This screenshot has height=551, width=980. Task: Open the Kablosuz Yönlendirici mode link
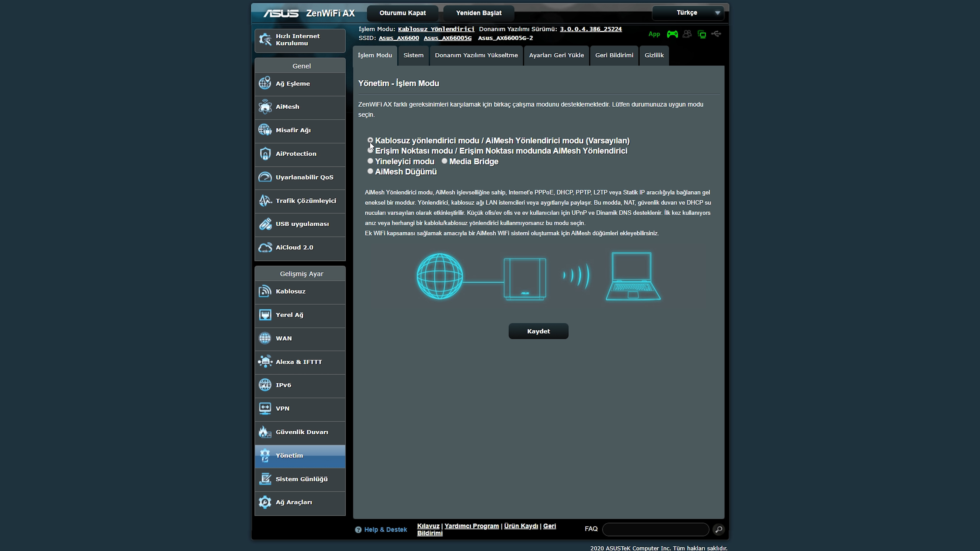tap(436, 29)
